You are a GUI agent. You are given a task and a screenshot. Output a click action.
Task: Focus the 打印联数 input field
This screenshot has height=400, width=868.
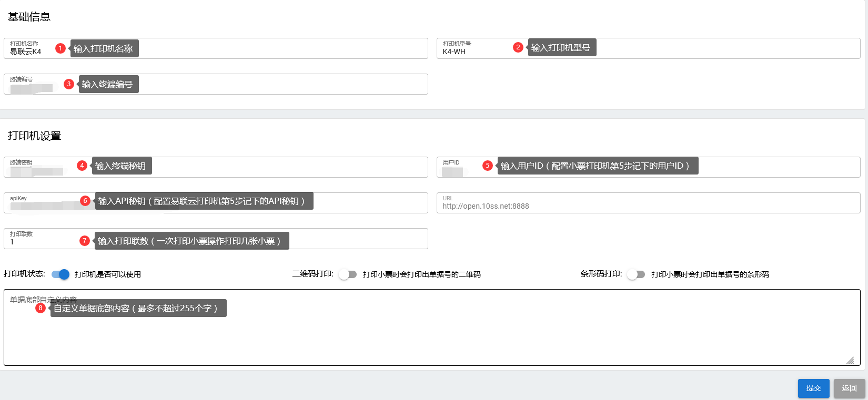pyautogui.click(x=216, y=239)
